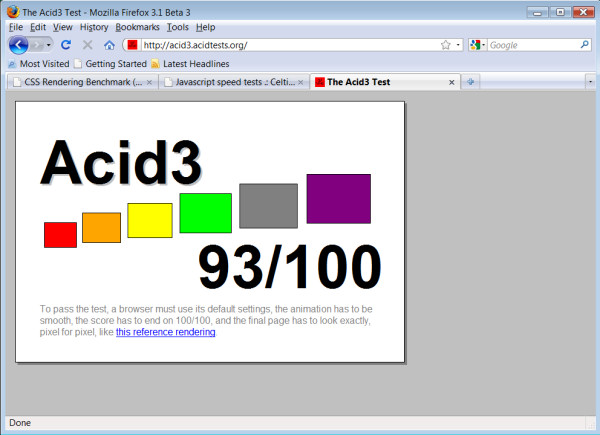Follow the 'this reference rendering' link
Screen dimensions: 600x435
point(166,332)
